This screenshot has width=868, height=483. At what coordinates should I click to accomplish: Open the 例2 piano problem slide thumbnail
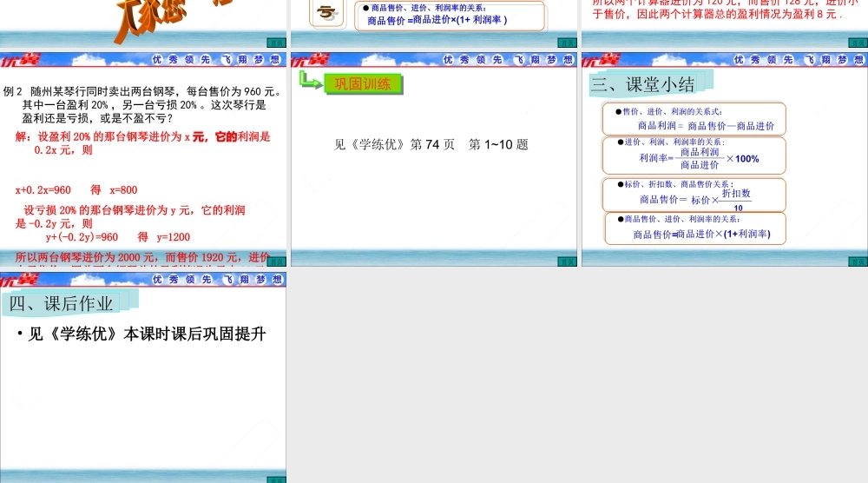[143, 165]
